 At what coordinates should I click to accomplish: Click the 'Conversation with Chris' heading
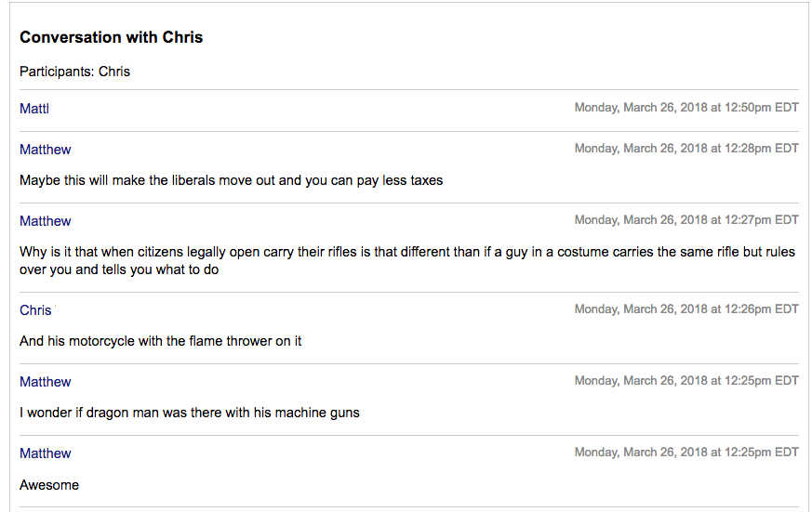pyautogui.click(x=112, y=37)
